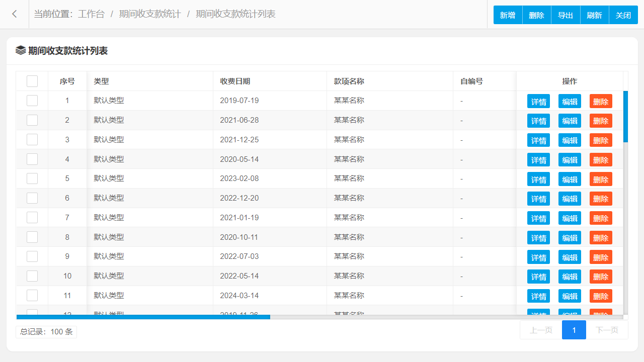Image resolution: width=644 pixels, height=362 pixels.
Task: Open the 期间收支款统计 breadcrumb
Action: 150,14
